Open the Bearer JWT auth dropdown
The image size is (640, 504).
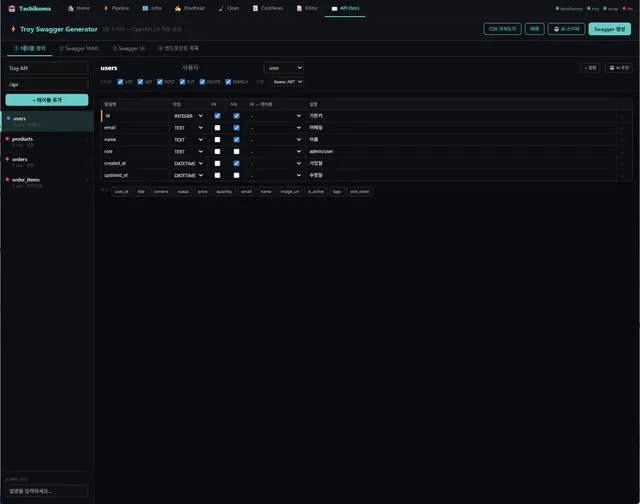[x=287, y=82]
